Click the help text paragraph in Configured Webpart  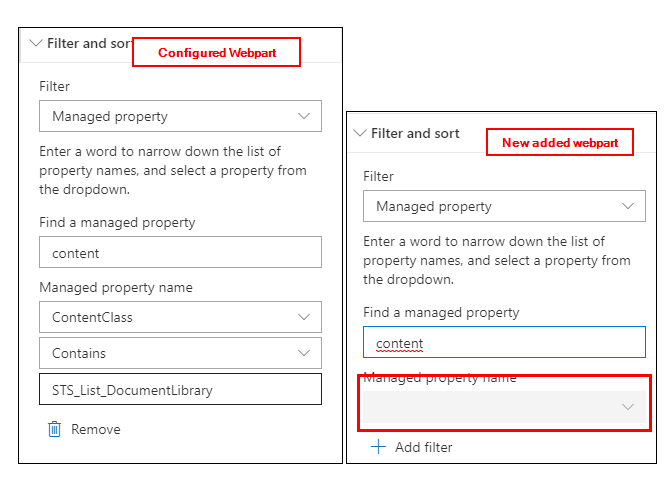click(x=173, y=170)
